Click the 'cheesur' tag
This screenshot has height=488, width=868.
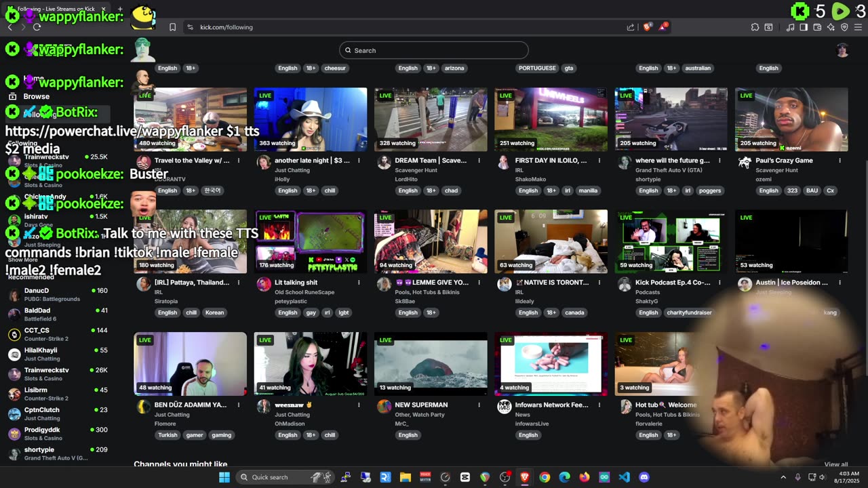[x=335, y=68]
